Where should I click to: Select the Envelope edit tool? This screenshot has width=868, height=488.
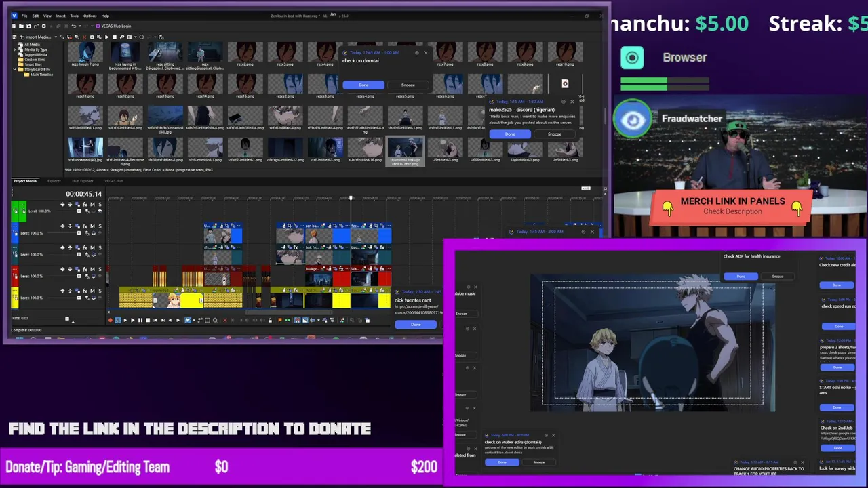(x=200, y=320)
